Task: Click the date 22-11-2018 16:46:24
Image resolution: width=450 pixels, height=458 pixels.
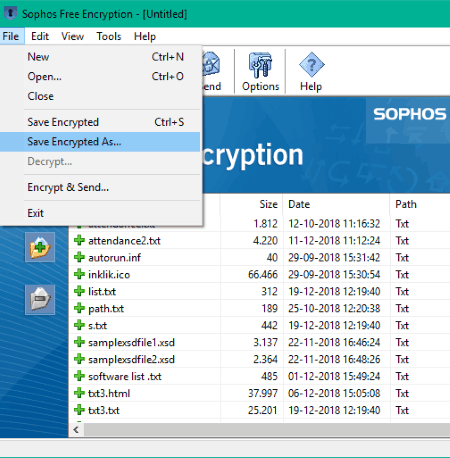Action: (x=334, y=343)
